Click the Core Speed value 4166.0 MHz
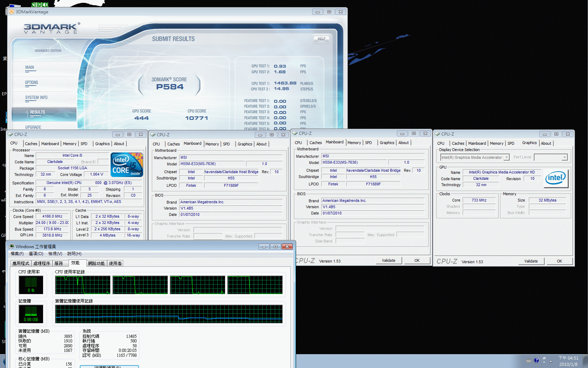Viewport: 588px width, 368px height. (52, 216)
